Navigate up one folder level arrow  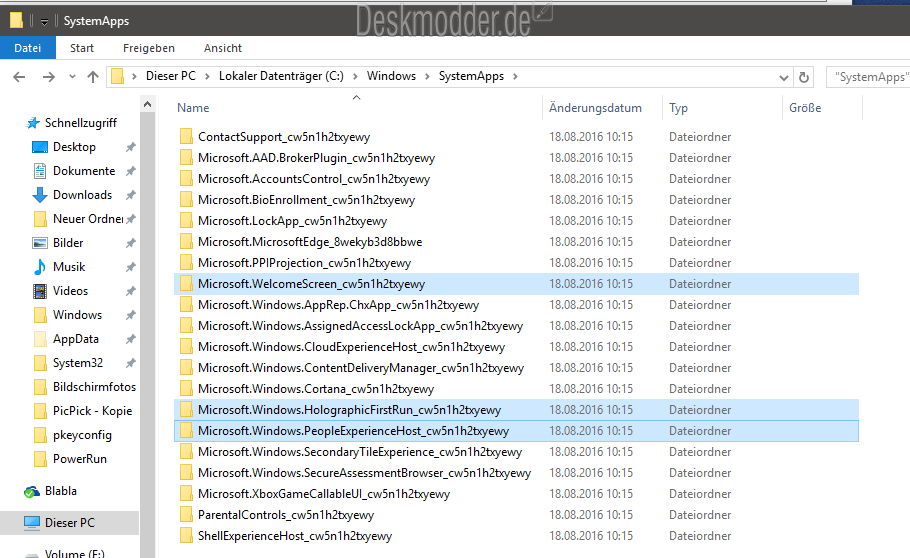pyautogui.click(x=93, y=77)
